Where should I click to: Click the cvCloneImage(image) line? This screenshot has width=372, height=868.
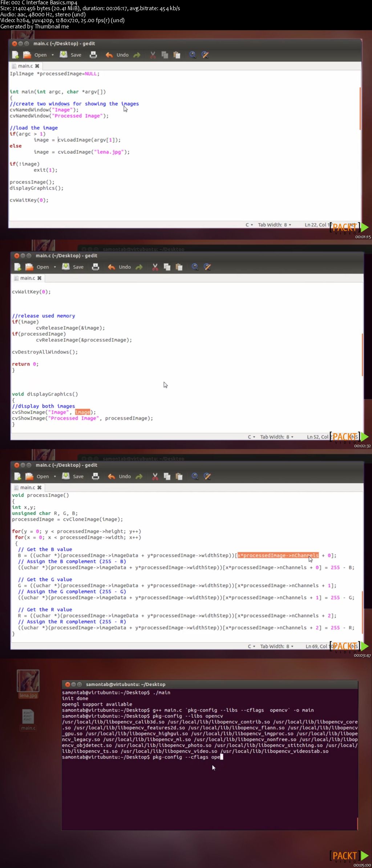(67, 519)
